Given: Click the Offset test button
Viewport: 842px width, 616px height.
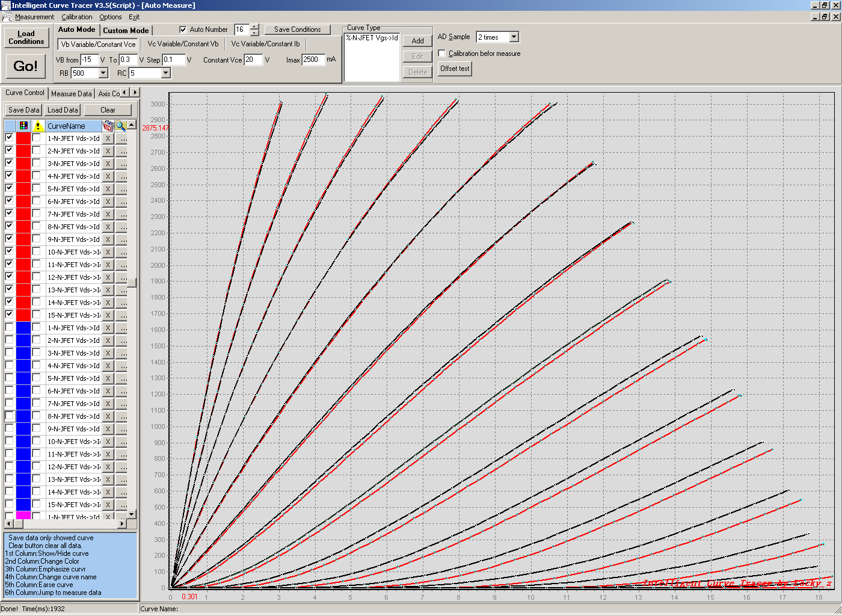Looking at the screenshot, I should click(x=455, y=69).
